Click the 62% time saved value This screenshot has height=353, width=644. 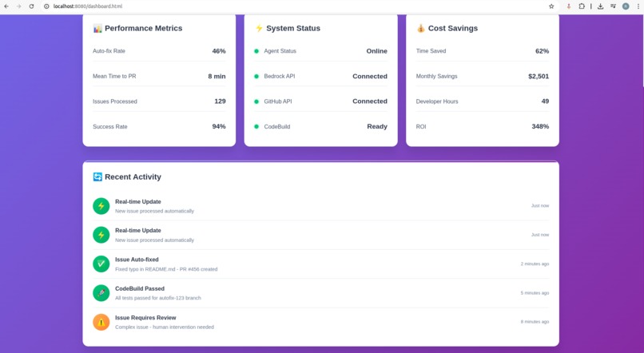[x=543, y=51]
